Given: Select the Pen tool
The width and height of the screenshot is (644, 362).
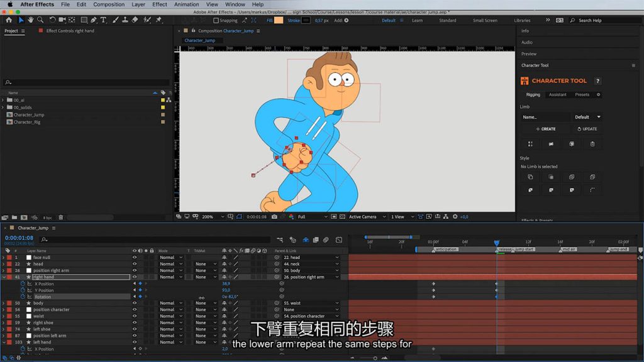Looking at the screenshot, I should click(94, 19).
